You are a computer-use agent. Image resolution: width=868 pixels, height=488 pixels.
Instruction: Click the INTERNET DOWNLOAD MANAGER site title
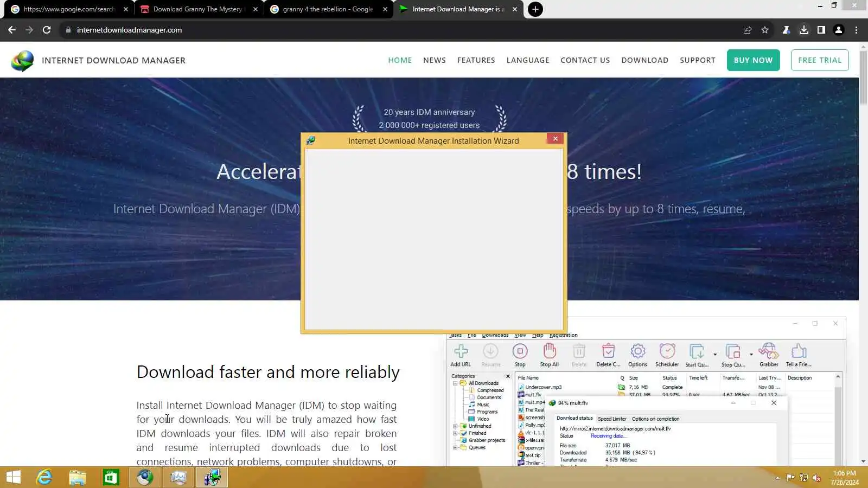click(x=113, y=60)
